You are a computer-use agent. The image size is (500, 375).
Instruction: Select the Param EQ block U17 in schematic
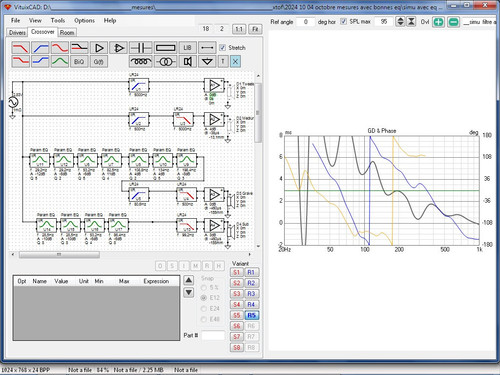(118, 226)
